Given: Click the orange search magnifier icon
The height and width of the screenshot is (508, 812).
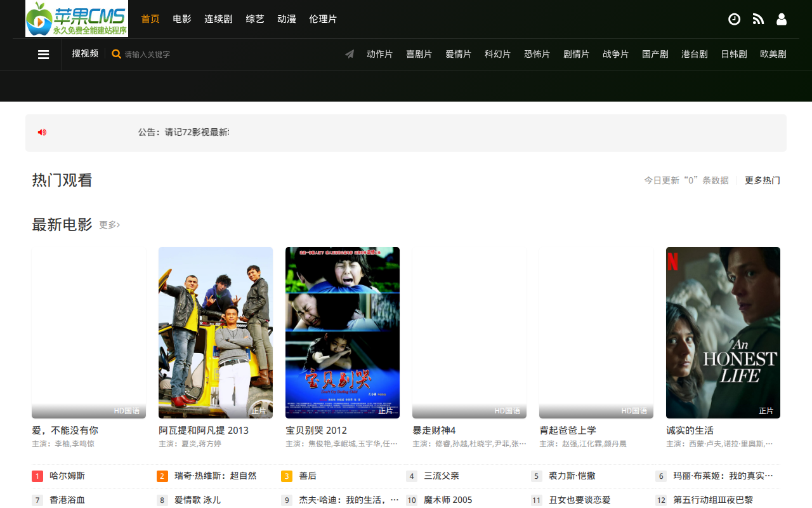Looking at the screenshot, I should [x=117, y=54].
